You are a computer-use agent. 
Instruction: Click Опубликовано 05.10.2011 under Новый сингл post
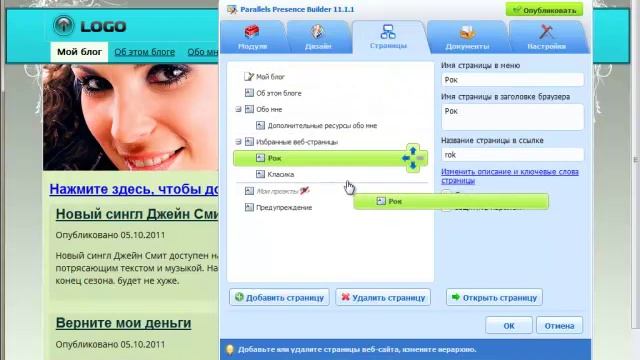pyautogui.click(x=110, y=235)
